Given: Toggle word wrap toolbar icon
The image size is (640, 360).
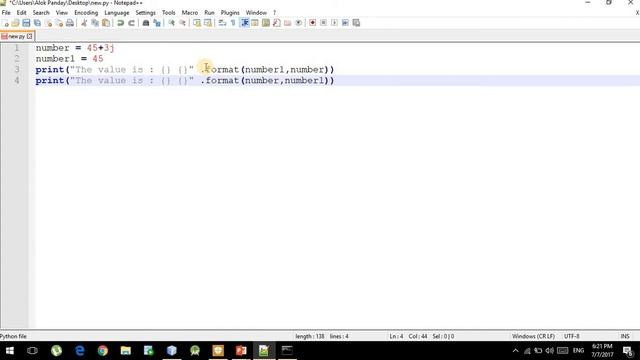Looking at the screenshot, I should (222, 23).
